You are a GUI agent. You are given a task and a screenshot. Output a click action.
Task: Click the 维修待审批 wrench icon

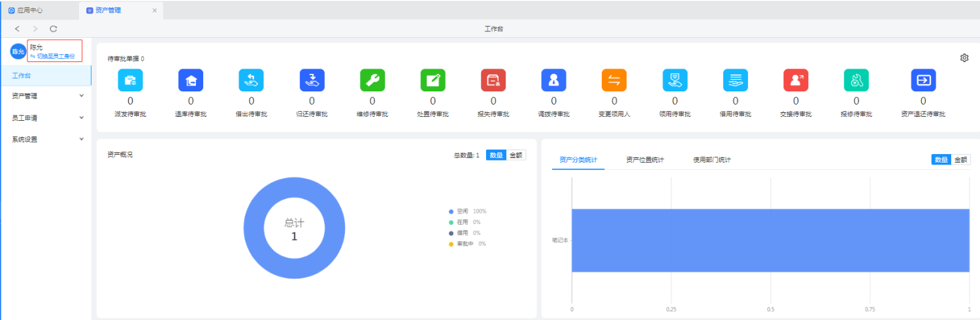coord(372,80)
